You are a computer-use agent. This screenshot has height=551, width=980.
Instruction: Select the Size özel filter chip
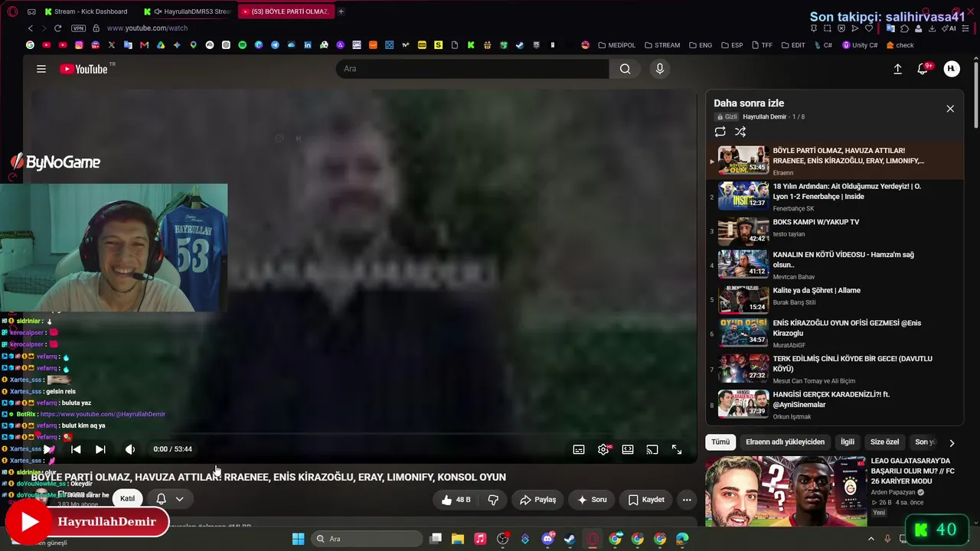[x=884, y=442]
